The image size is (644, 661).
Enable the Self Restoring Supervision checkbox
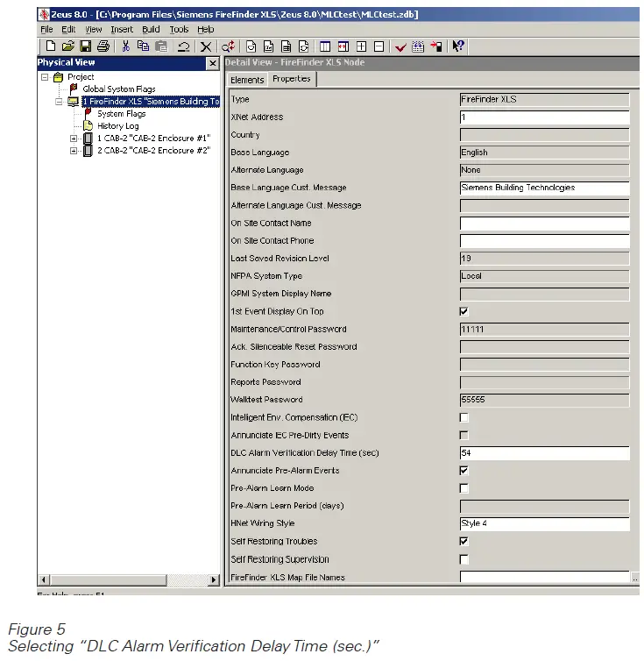click(x=464, y=559)
